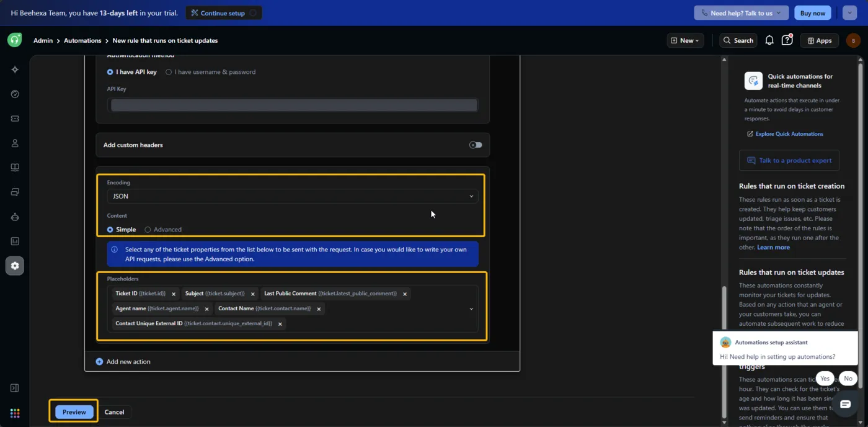Go to Admin breadcrumb

point(43,40)
